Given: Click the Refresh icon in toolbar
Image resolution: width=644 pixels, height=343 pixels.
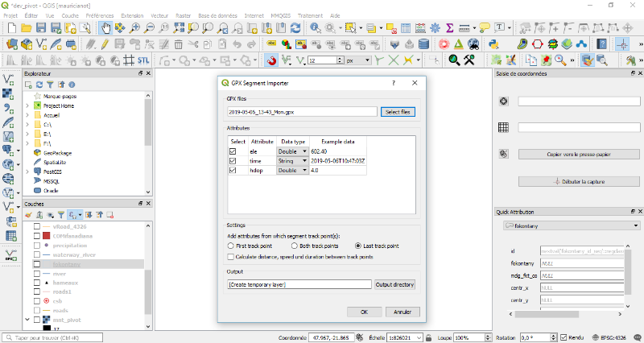Looking at the screenshot, I should [295, 28].
